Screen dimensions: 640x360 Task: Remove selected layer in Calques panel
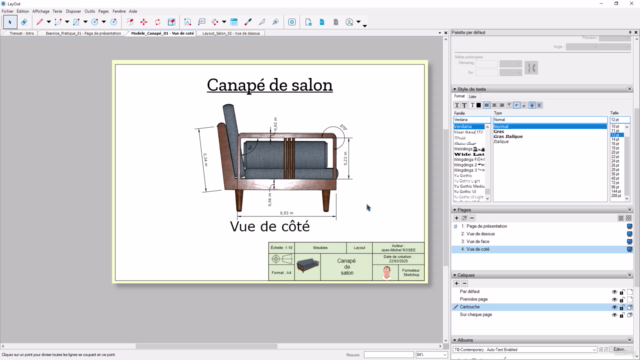[464, 283]
